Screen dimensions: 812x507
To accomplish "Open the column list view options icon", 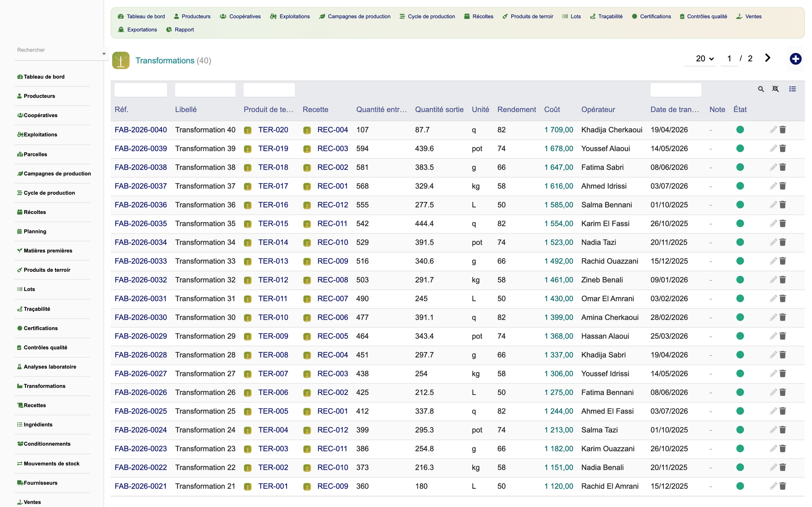I will 792,89.
